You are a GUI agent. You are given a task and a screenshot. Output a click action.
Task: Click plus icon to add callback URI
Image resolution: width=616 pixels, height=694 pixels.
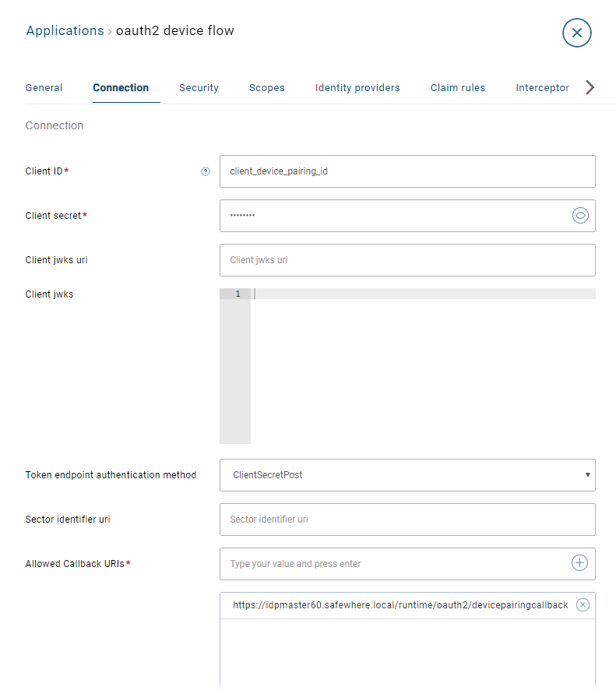click(x=579, y=563)
